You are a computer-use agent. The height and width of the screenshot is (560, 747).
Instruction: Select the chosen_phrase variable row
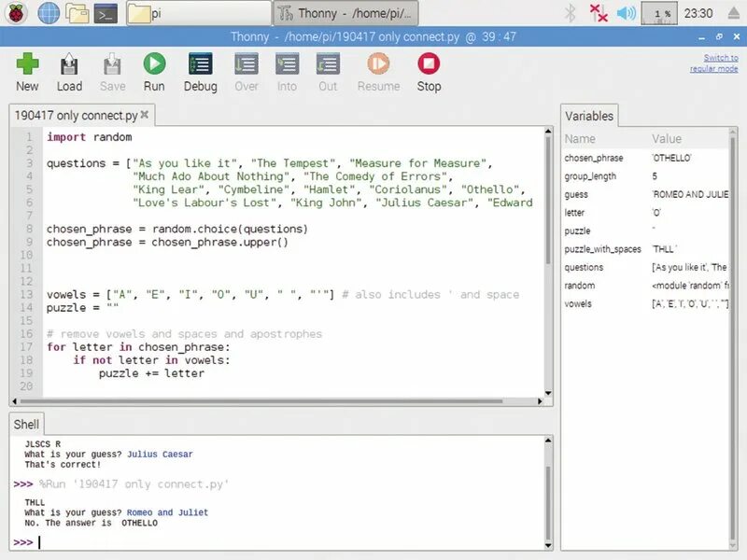(645, 158)
